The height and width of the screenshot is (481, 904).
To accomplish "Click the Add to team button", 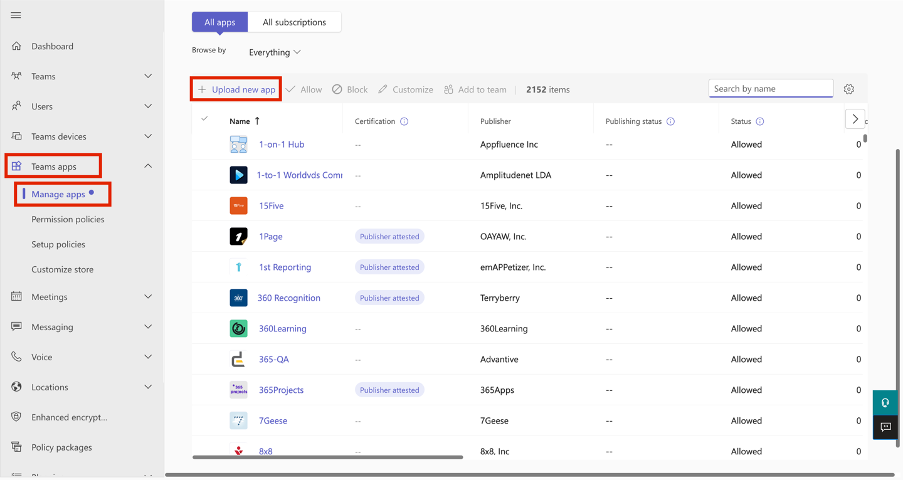I will pos(475,89).
